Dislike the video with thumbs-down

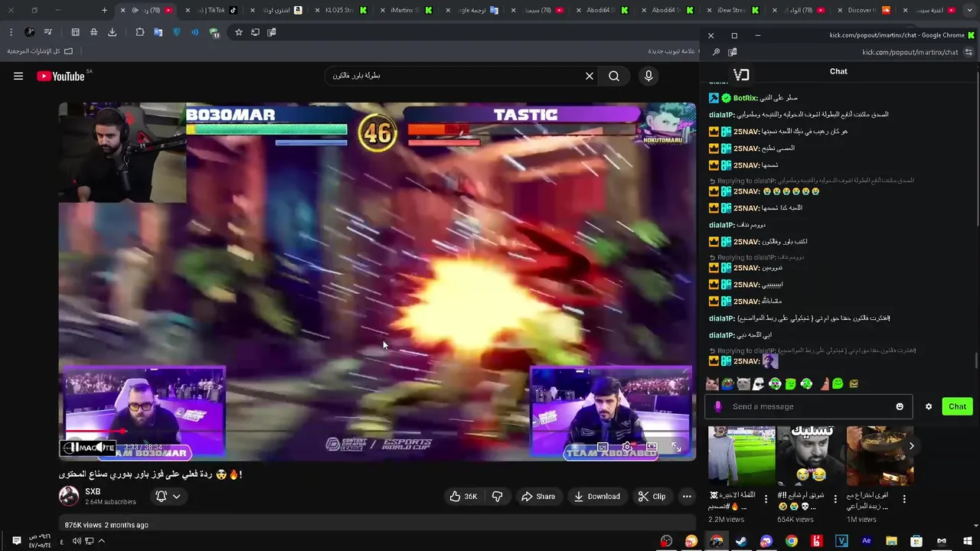(x=498, y=496)
